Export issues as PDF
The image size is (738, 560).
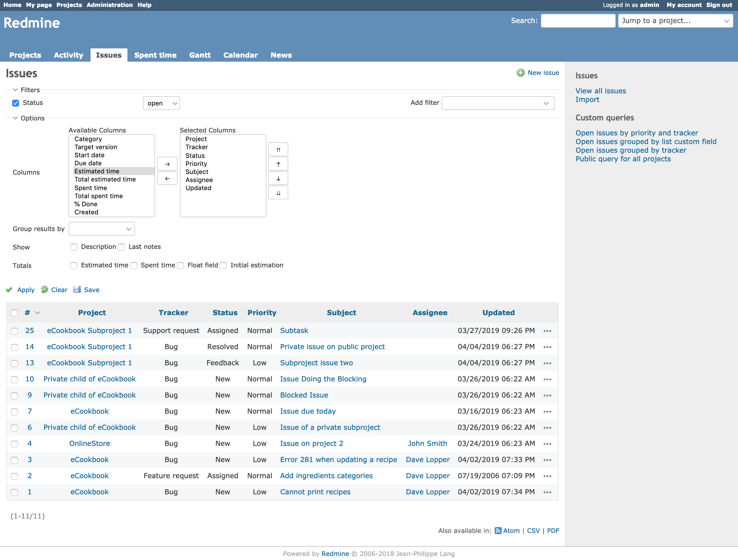click(x=553, y=531)
